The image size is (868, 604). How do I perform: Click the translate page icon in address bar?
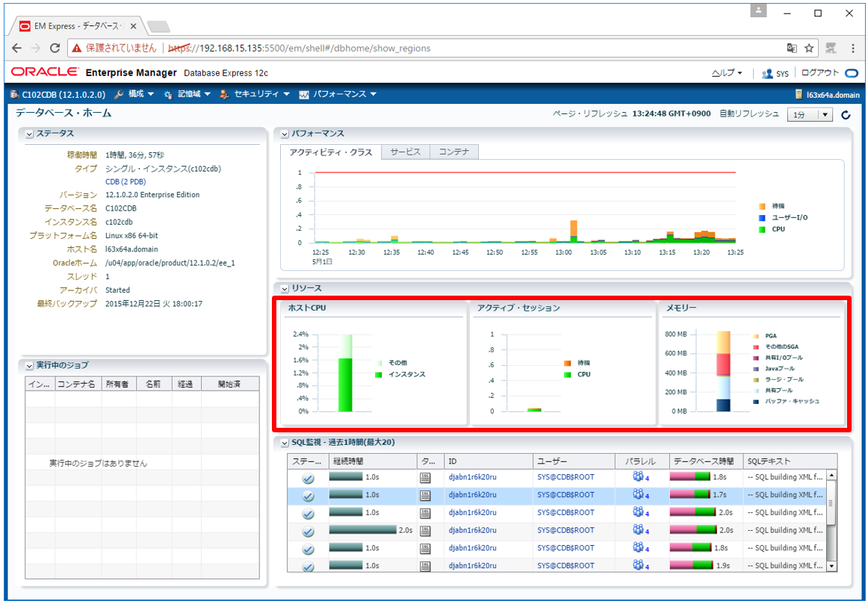tap(792, 48)
